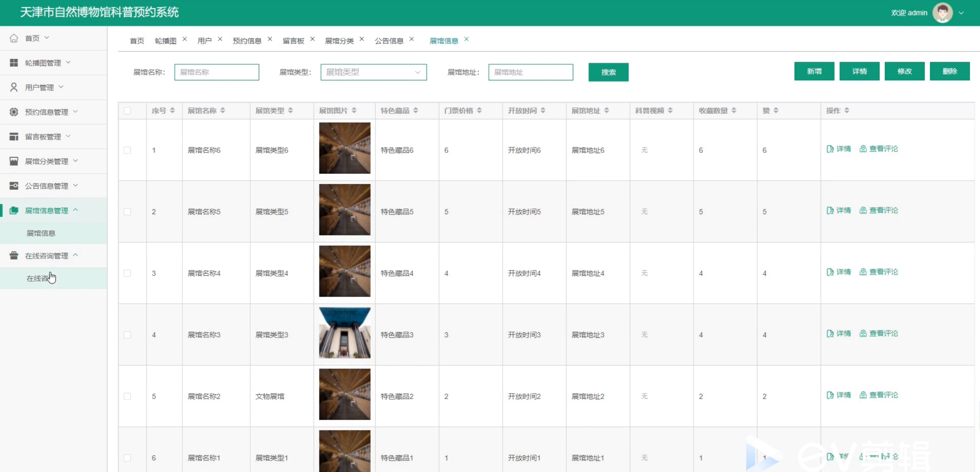Image resolution: width=980 pixels, height=472 pixels.
Task: Click the 搜索 button
Action: (608, 72)
